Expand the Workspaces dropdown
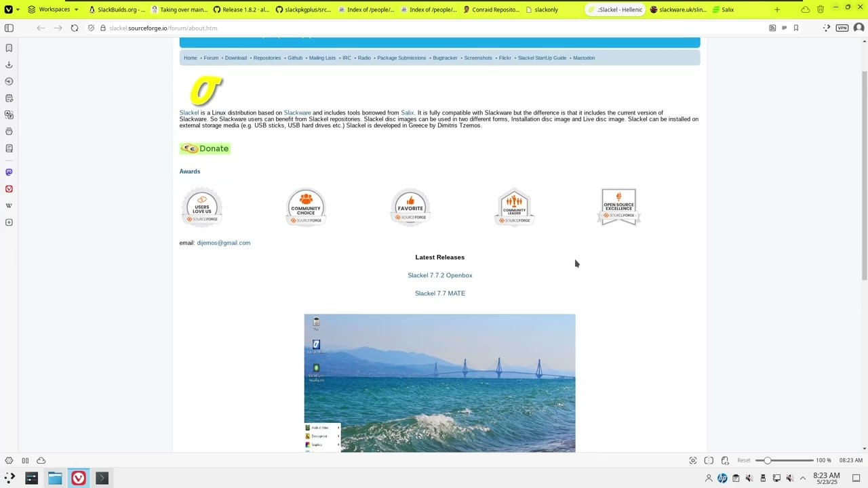 [x=53, y=9]
